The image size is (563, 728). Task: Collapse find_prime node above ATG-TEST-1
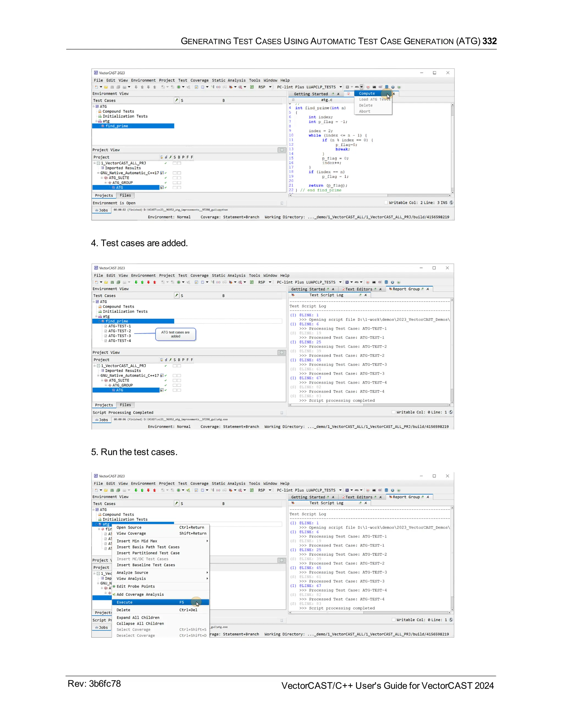click(99, 321)
